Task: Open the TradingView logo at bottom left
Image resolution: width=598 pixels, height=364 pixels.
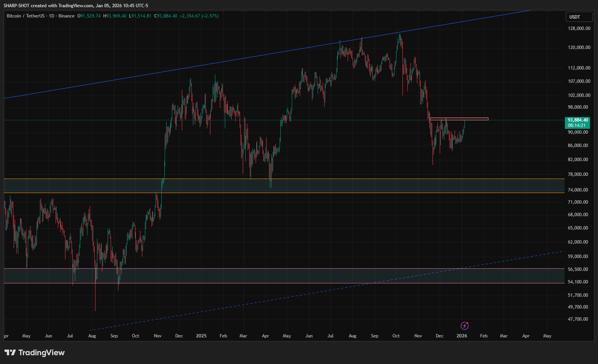Action: (x=35, y=353)
